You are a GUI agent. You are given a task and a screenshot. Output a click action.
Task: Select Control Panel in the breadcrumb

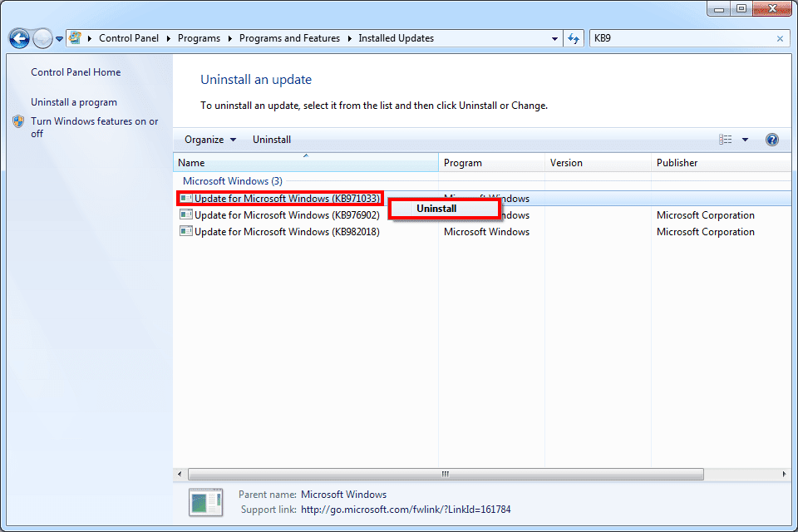tap(129, 38)
